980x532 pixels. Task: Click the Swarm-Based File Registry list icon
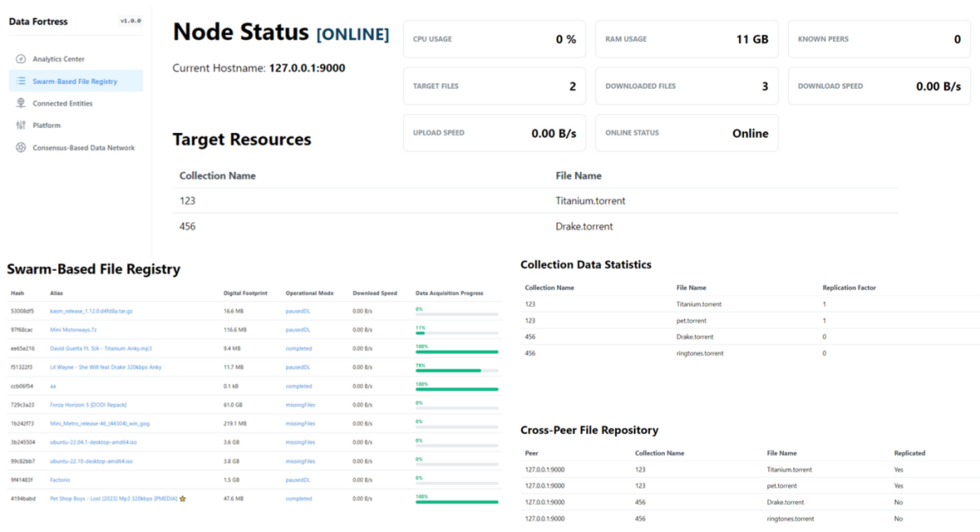coord(20,82)
